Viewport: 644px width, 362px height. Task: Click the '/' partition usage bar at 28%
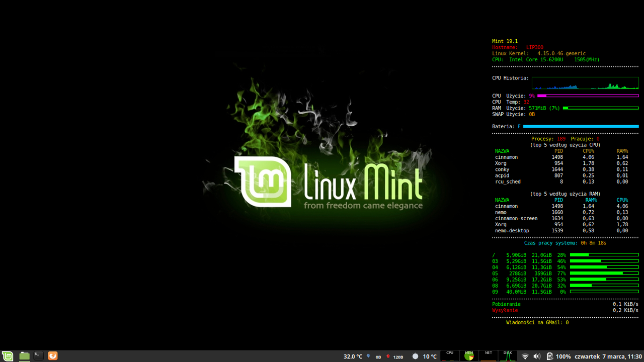(x=604, y=255)
